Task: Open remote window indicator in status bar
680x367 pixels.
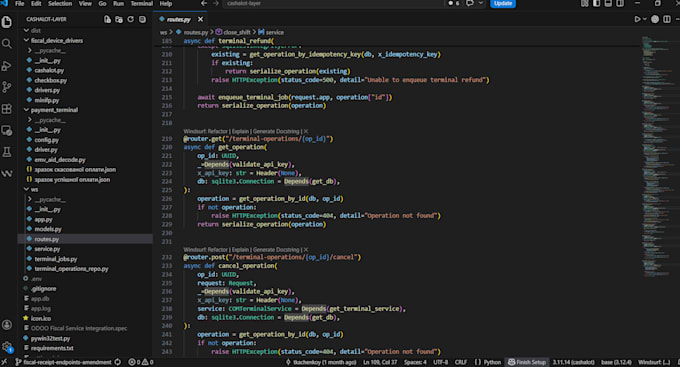Action: point(4,362)
